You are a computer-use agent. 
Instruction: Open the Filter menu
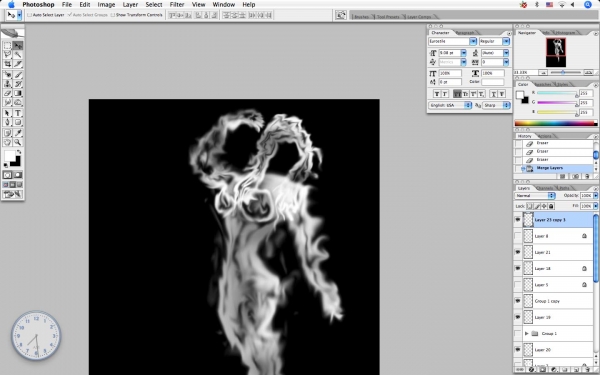tap(177, 5)
